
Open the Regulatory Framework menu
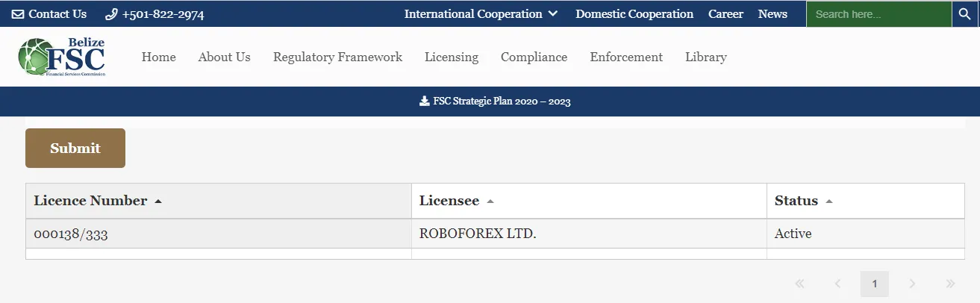(337, 57)
